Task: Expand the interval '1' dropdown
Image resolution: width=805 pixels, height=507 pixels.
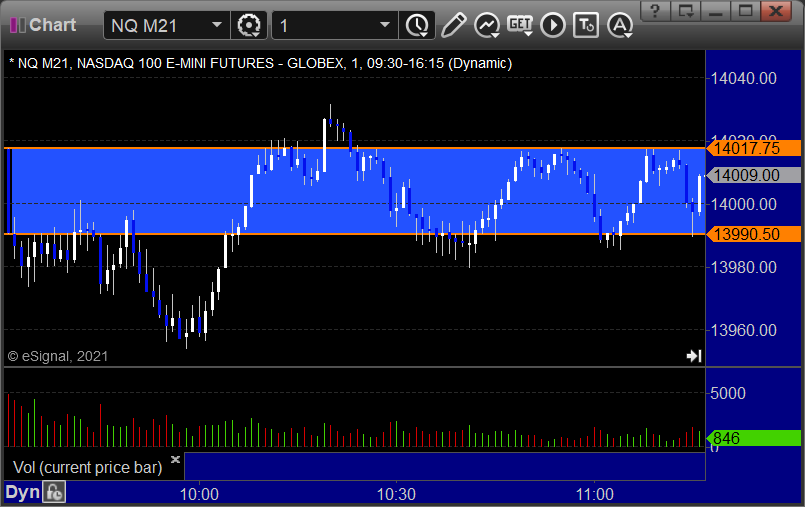Action: click(385, 25)
